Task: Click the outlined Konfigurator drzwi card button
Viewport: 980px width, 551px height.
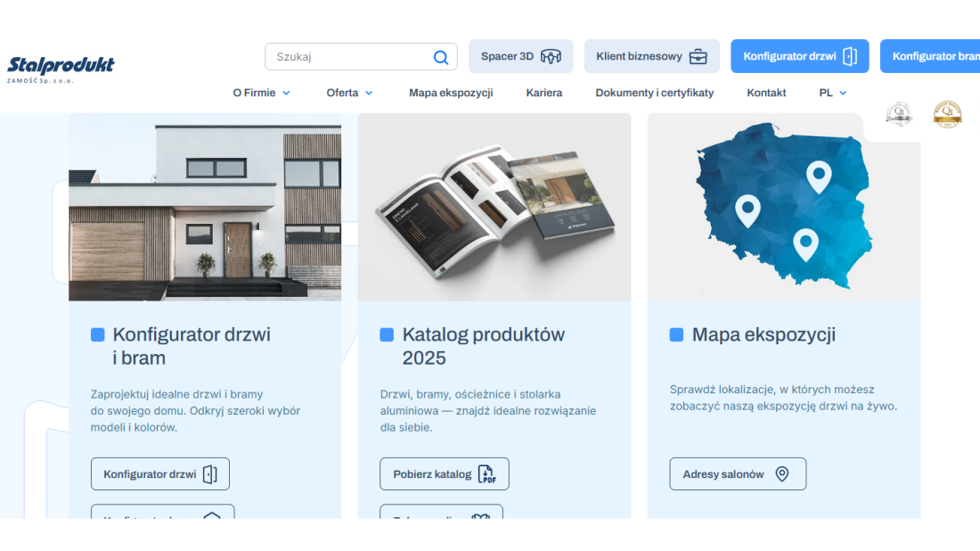Action: coord(160,474)
